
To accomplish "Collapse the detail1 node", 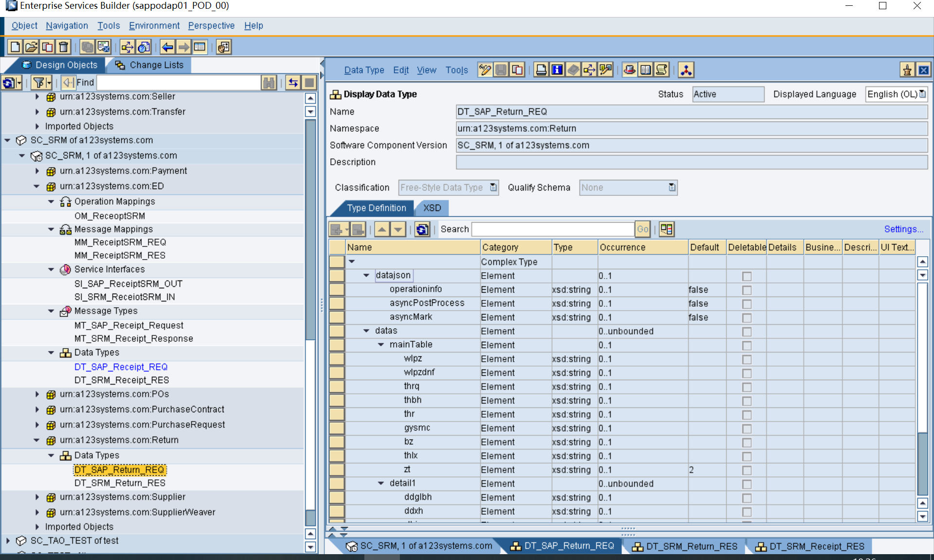I will [381, 483].
